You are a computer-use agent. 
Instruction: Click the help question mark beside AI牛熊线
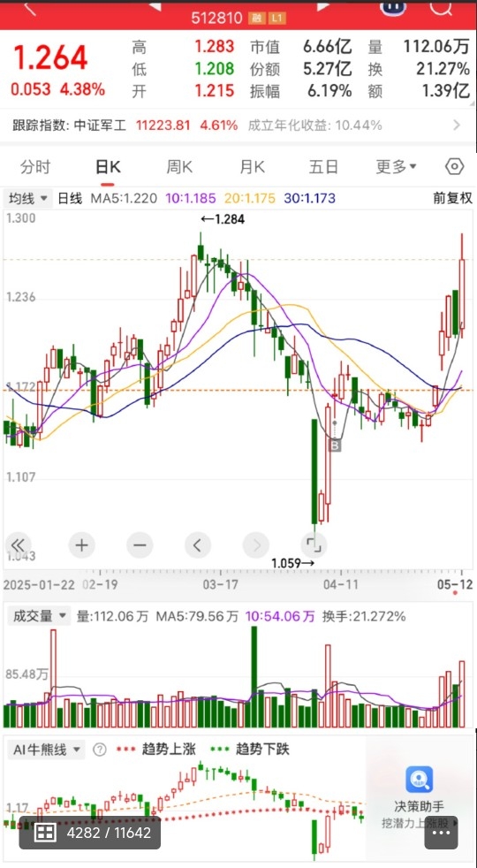pos(100,750)
